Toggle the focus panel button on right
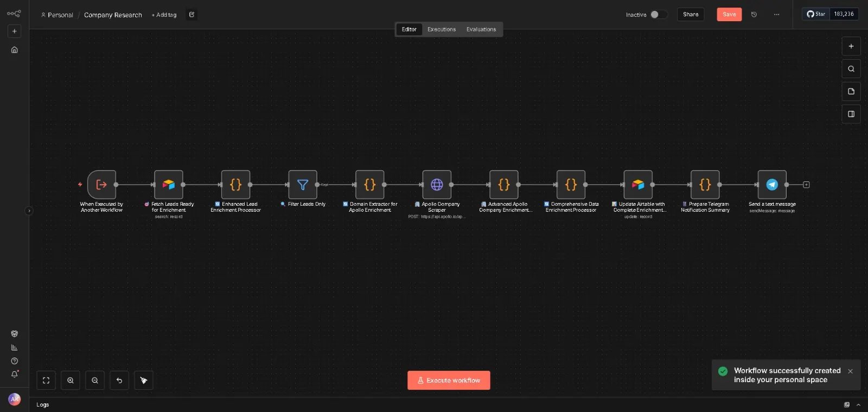 [851, 114]
